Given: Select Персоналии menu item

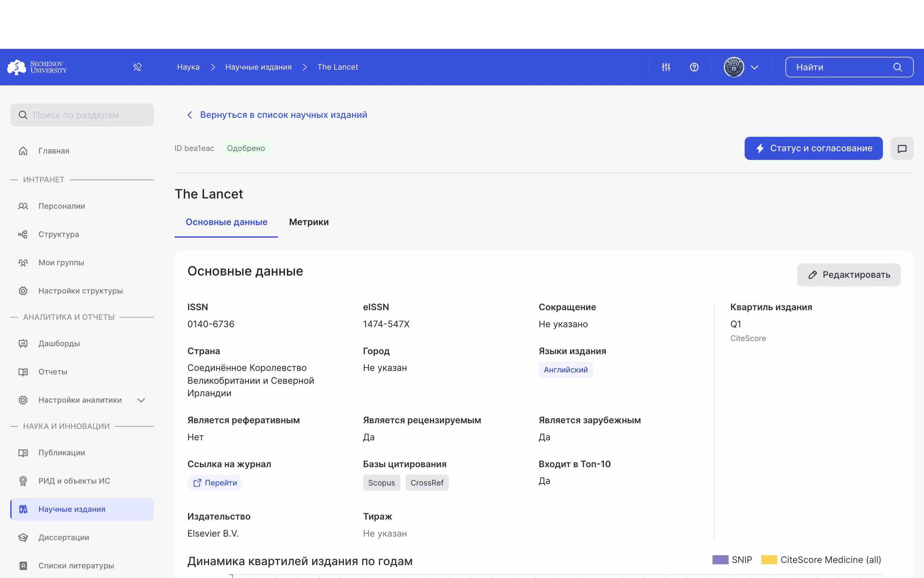Looking at the screenshot, I should pyautogui.click(x=82, y=206).
